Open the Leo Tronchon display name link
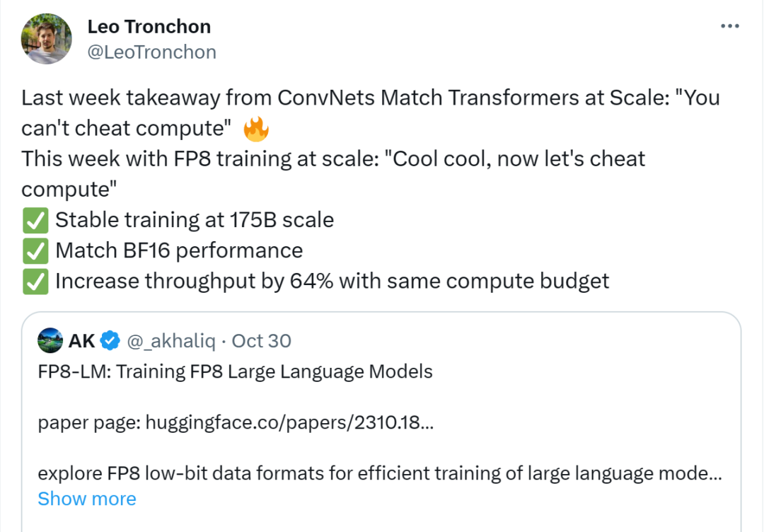The image size is (764, 532). [149, 27]
